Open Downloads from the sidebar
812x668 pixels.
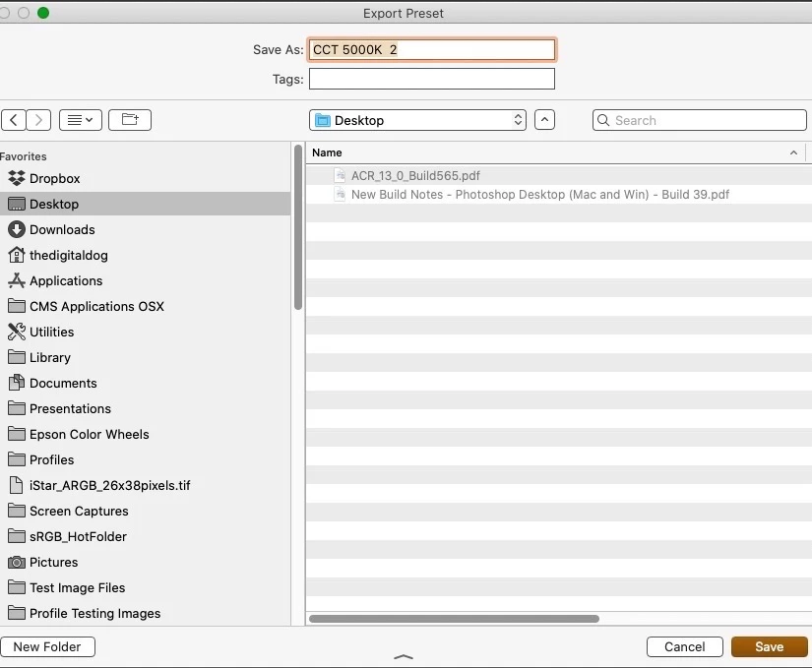[x=145, y=229]
